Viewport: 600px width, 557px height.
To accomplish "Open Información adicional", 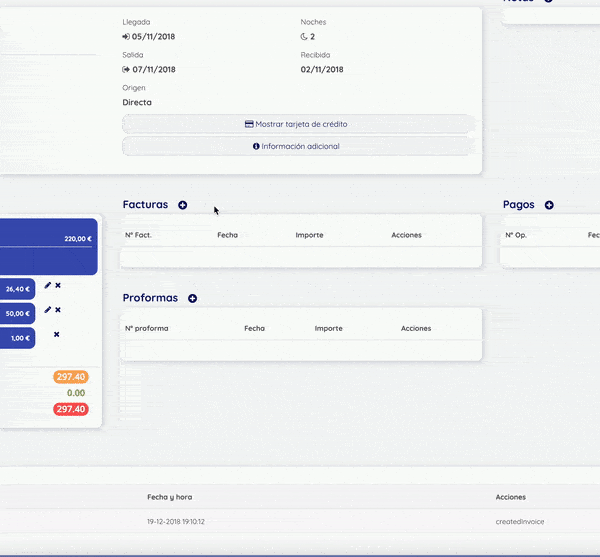I will click(x=296, y=146).
